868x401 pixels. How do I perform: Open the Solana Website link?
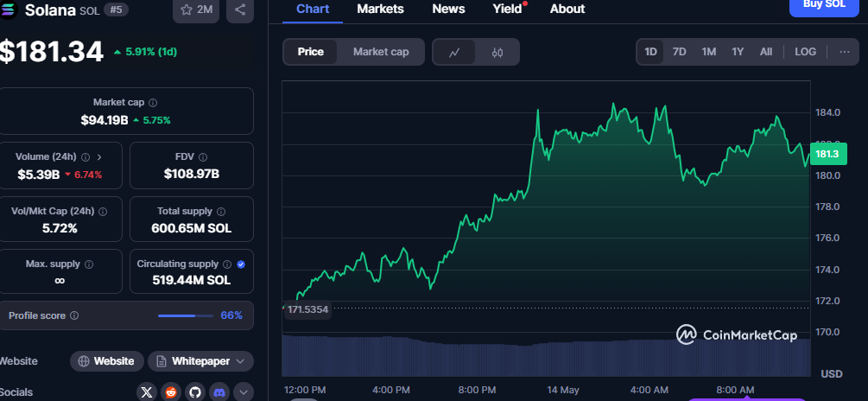click(x=107, y=361)
